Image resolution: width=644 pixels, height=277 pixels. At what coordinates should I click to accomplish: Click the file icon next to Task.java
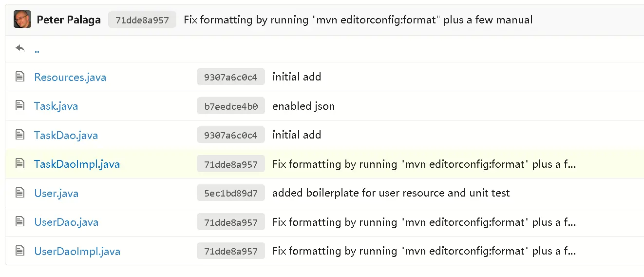[20, 106]
